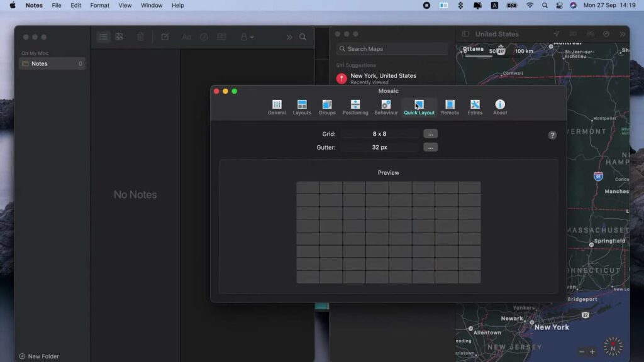The width and height of the screenshot is (644, 362).
Task: Open the File menu
Action: [x=56, y=5]
